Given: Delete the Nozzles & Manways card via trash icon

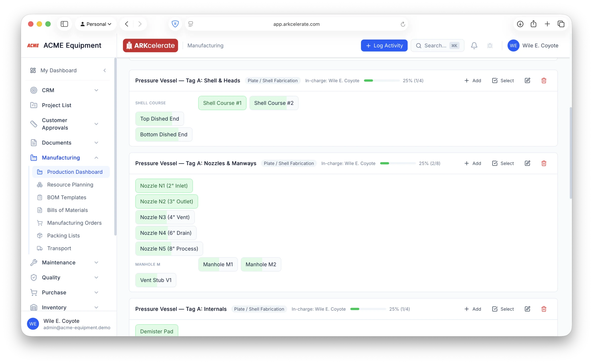Looking at the screenshot, I should (544, 163).
